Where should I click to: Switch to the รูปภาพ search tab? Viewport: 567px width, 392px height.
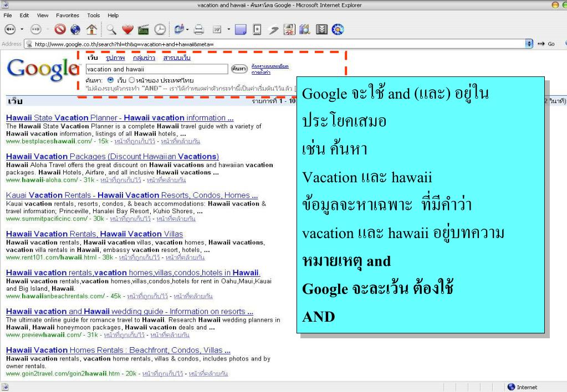tap(115, 58)
